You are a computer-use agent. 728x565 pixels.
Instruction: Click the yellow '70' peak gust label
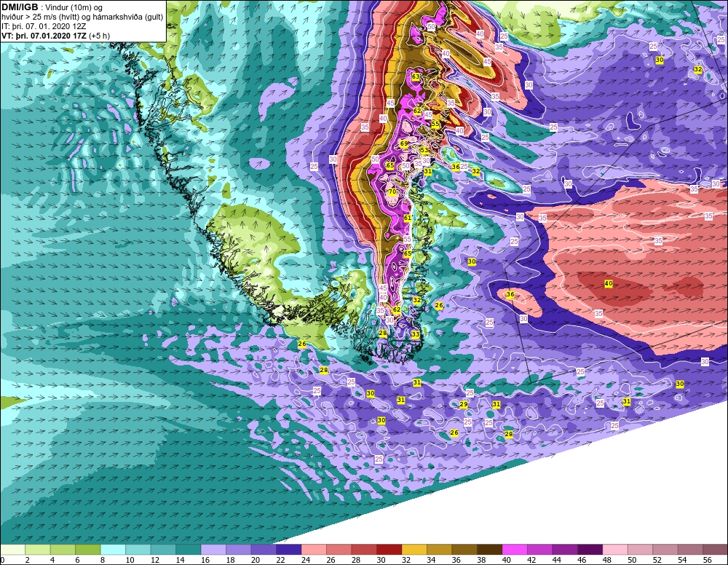click(392, 191)
